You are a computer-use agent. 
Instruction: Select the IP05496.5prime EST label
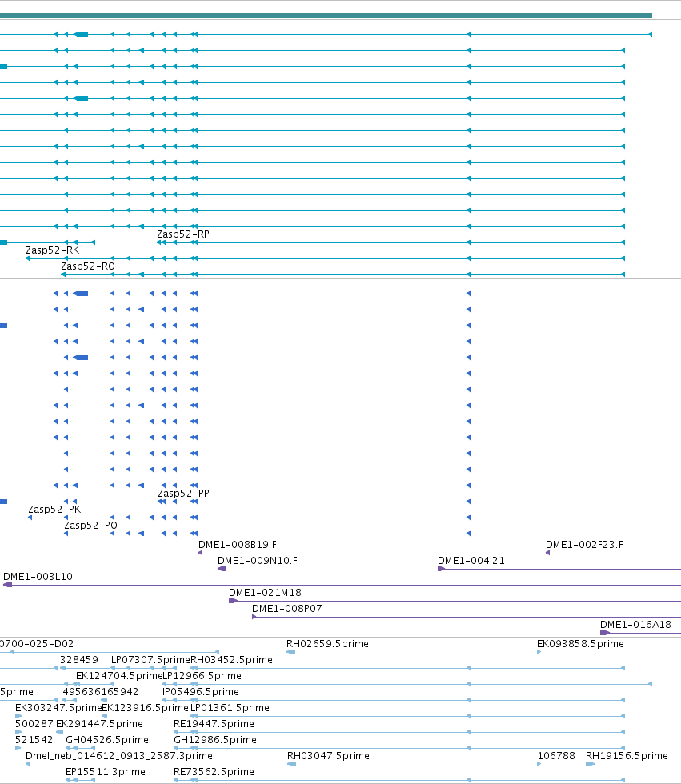(x=201, y=692)
